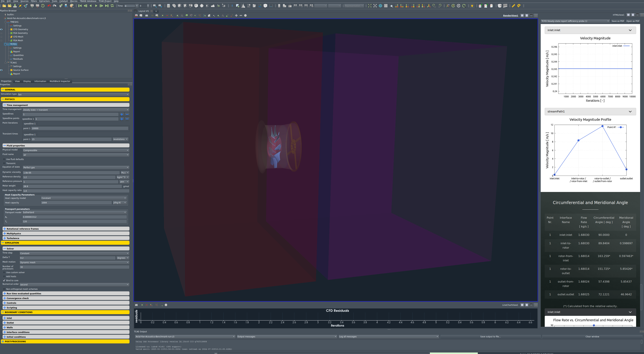Click the HTML report vertical scrollbar
Screen dimensions: 644x354
point(641,297)
